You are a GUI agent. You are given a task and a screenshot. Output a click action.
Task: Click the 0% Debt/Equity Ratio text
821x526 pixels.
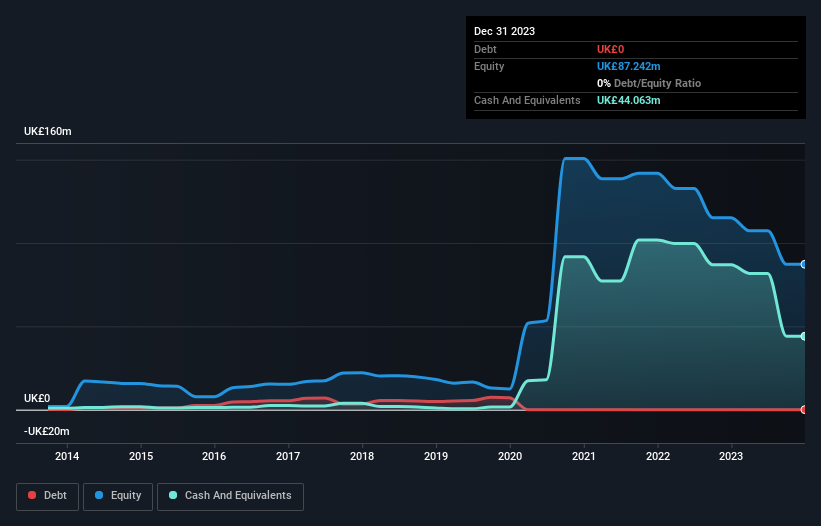pos(649,83)
